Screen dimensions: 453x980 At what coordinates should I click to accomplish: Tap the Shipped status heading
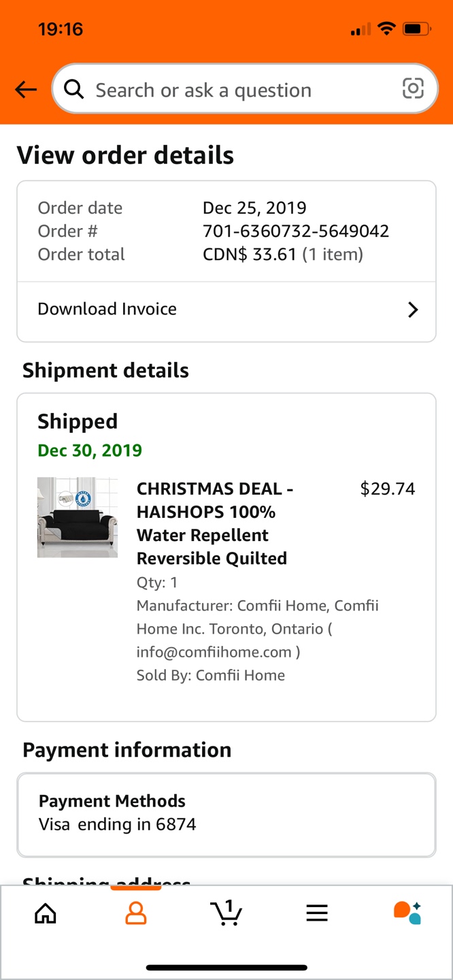[78, 422]
